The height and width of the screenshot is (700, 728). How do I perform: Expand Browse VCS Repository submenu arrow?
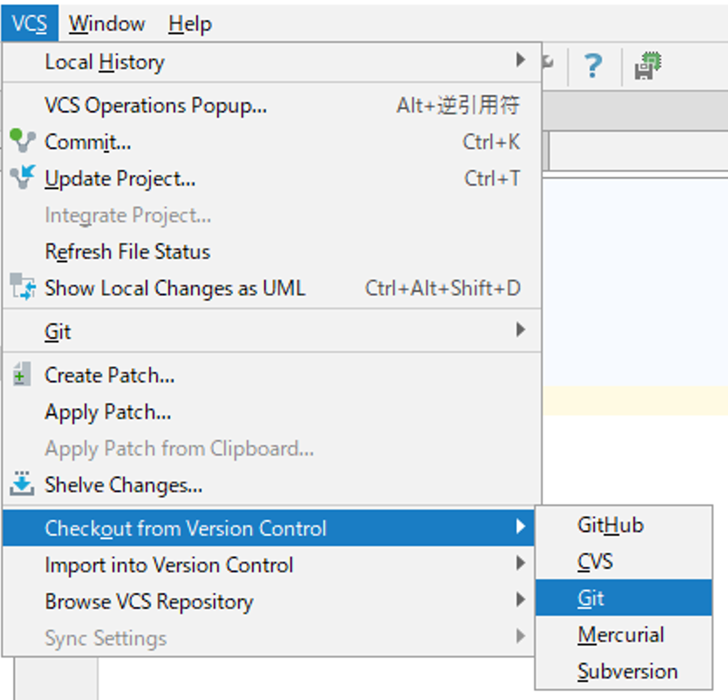520,600
